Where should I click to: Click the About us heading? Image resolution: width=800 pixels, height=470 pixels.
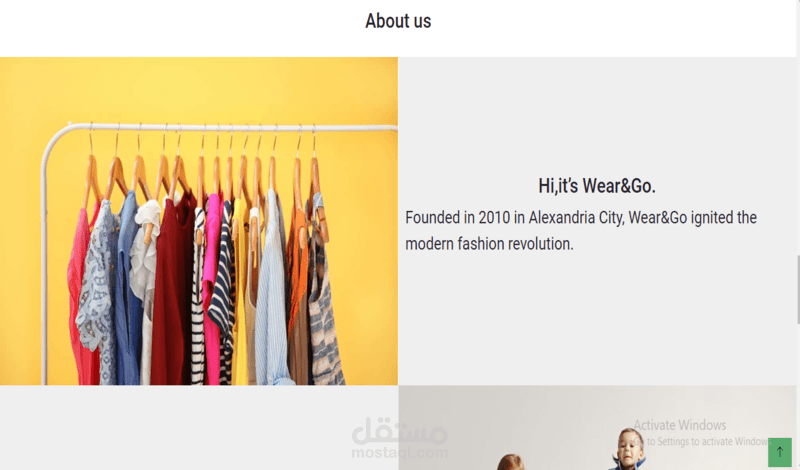pyautogui.click(x=398, y=21)
